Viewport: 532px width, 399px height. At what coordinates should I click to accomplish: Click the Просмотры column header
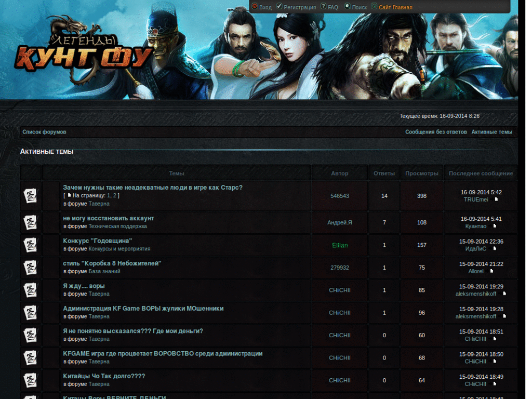pyautogui.click(x=422, y=174)
